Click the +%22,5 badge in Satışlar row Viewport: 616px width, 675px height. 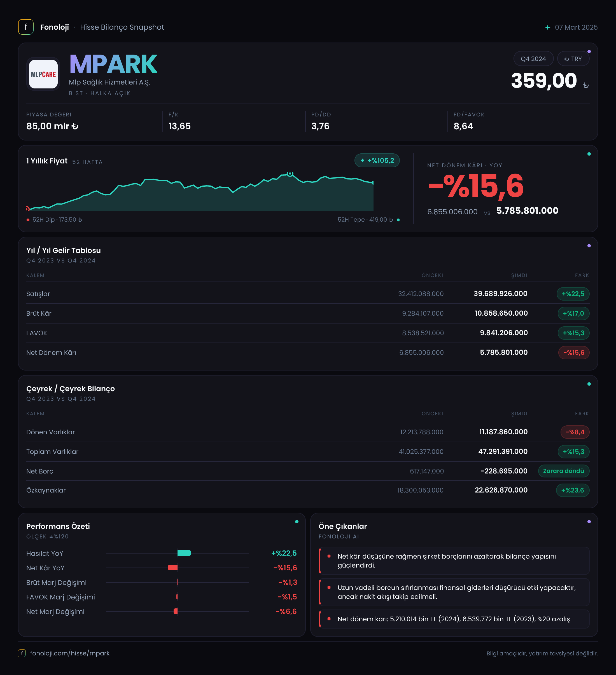573,294
